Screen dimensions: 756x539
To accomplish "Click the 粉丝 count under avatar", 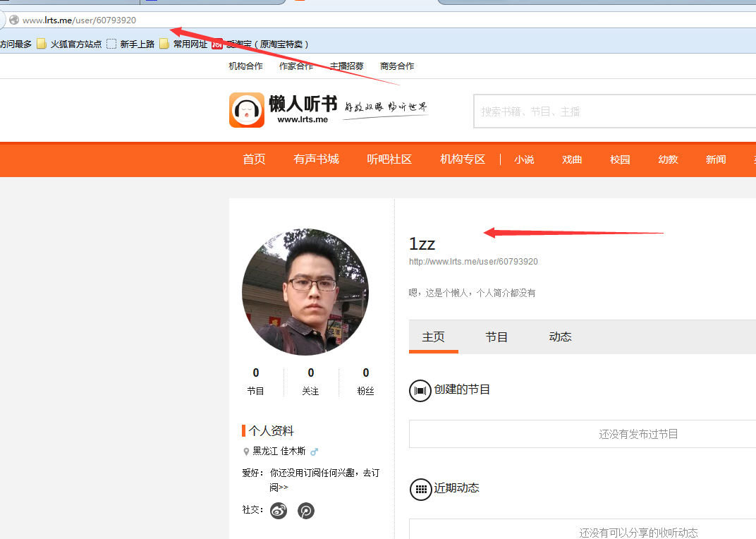I will point(365,382).
